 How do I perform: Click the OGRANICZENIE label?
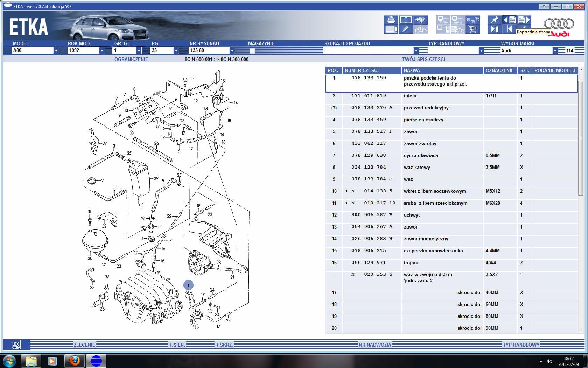[x=131, y=59]
